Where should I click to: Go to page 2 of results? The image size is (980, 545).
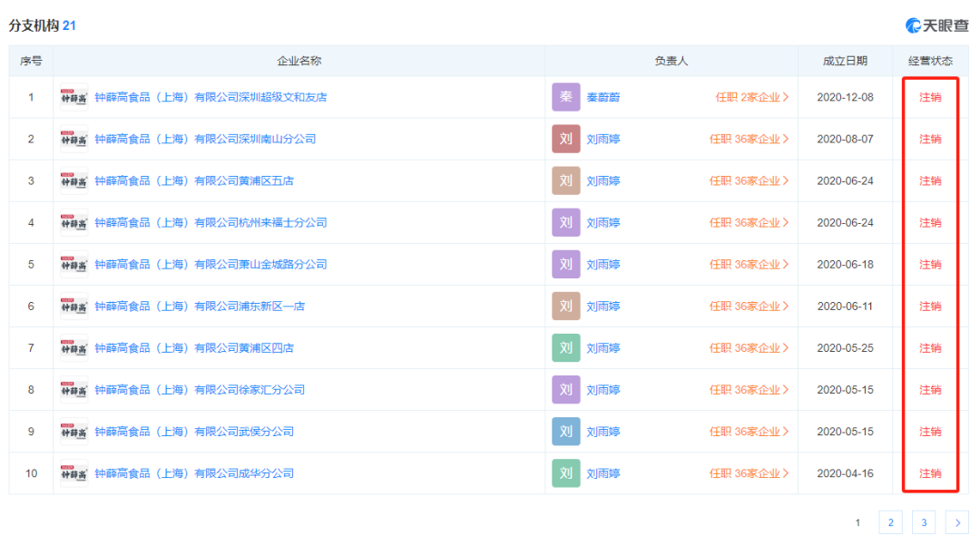(891, 522)
